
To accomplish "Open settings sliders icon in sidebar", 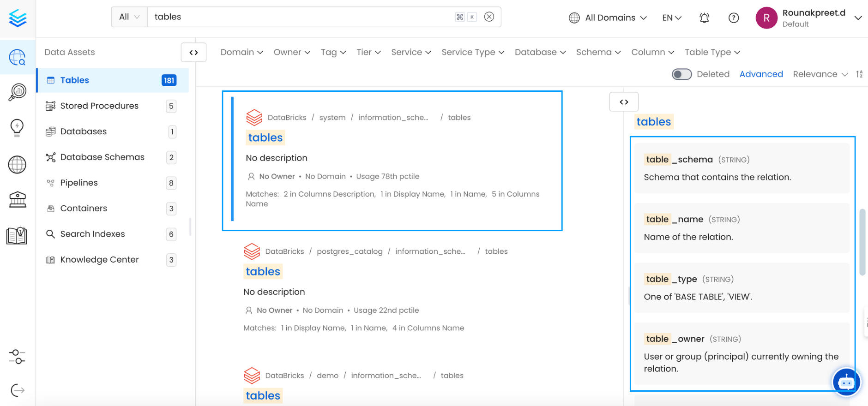I will [18, 357].
